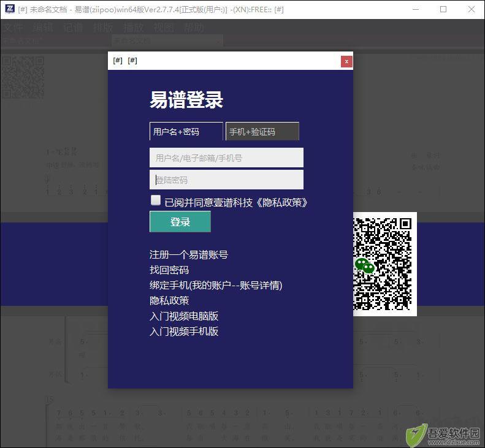Image resolution: width=485 pixels, height=448 pixels.
Task: Click the dimmed QR code in main window
Action: [23, 77]
